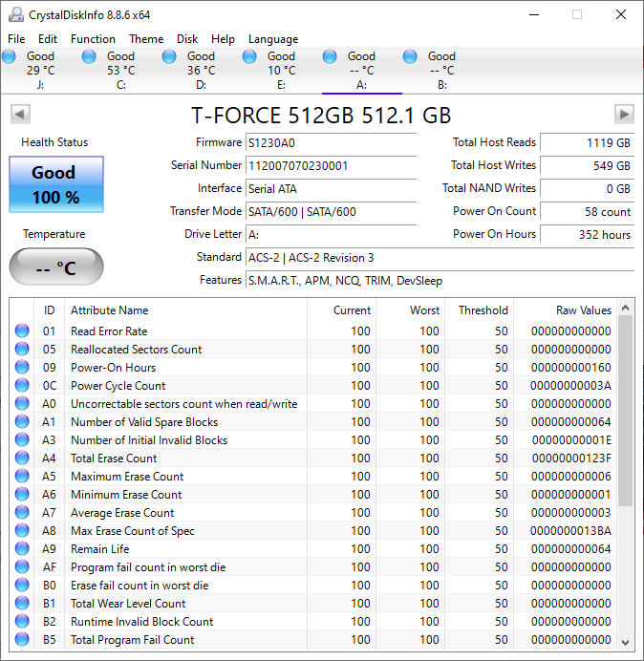This screenshot has width=644, height=661.
Task: Click status icon for Total Erase Count
Action: pos(22,458)
